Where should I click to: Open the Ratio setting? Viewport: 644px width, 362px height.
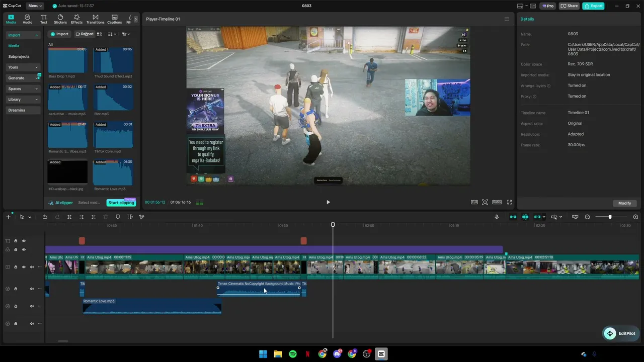[497, 202]
